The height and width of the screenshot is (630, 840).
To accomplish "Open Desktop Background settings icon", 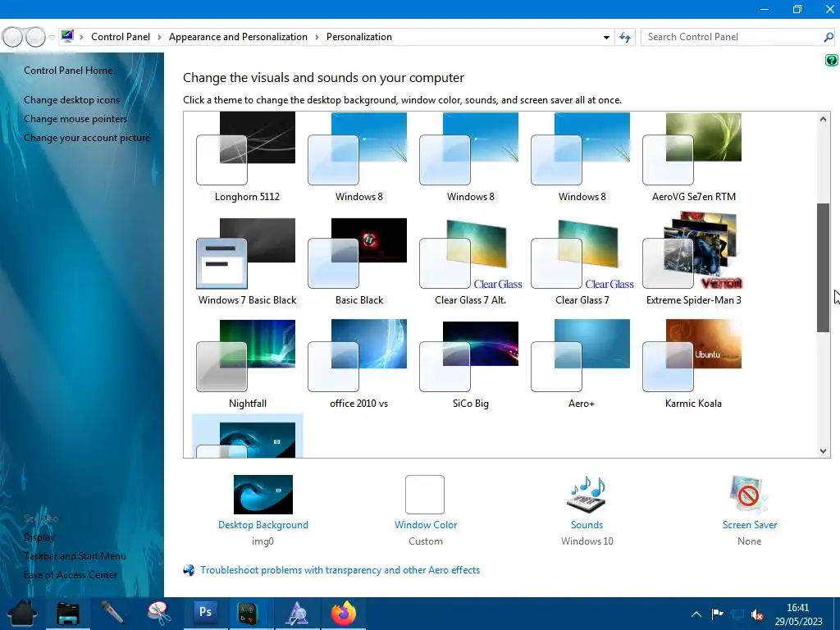I will tap(263, 495).
